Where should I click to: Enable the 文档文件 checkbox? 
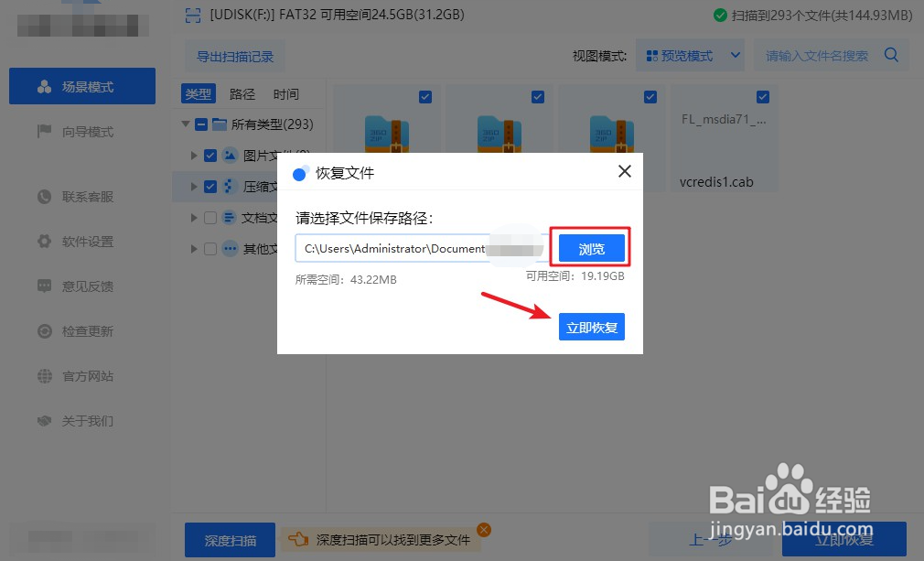[210, 218]
